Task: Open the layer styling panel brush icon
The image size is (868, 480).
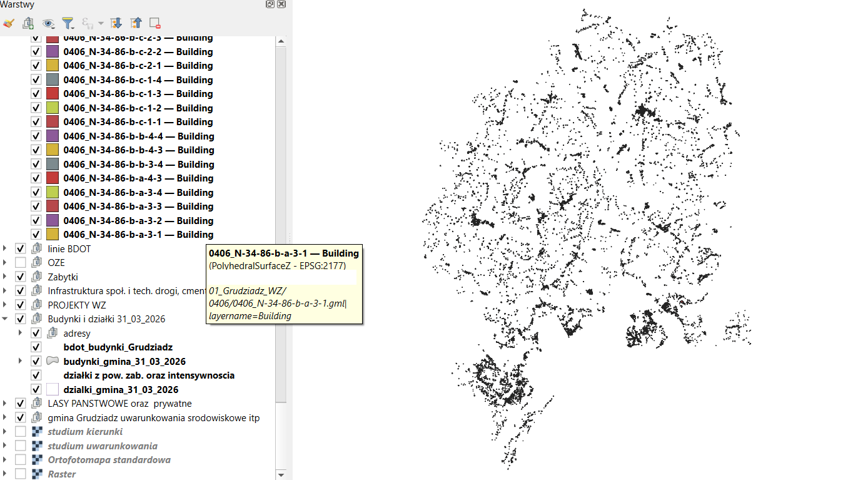Action: (x=8, y=23)
